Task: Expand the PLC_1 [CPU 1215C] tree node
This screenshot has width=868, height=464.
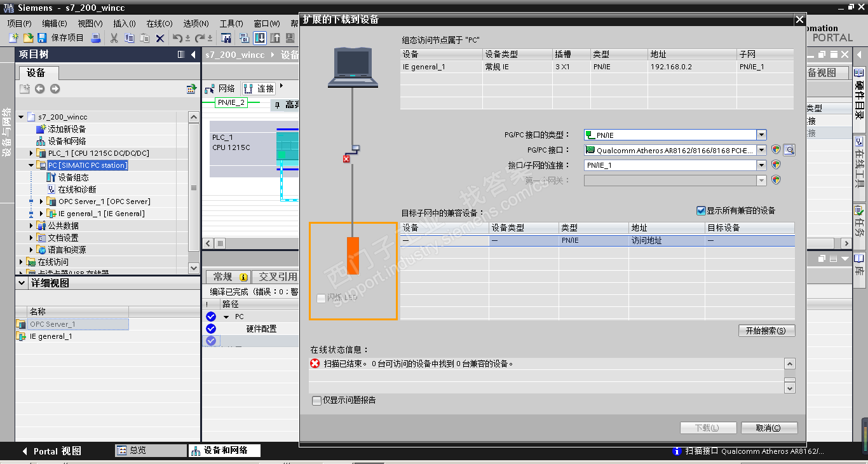Action: (x=31, y=153)
